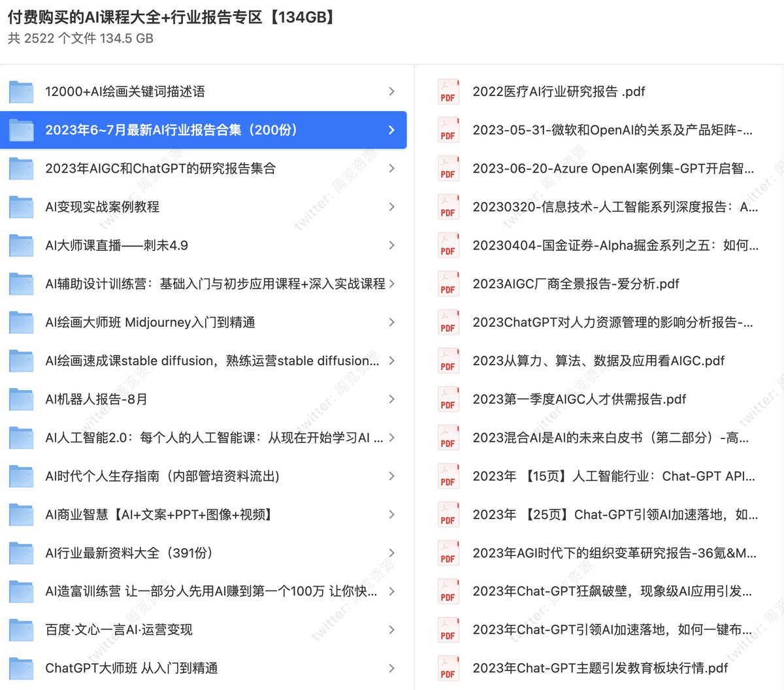Click PDF icon of 2023年Chat-GPT主题引发教育板块行情
Screen dimensions: 784x690
coord(448,668)
